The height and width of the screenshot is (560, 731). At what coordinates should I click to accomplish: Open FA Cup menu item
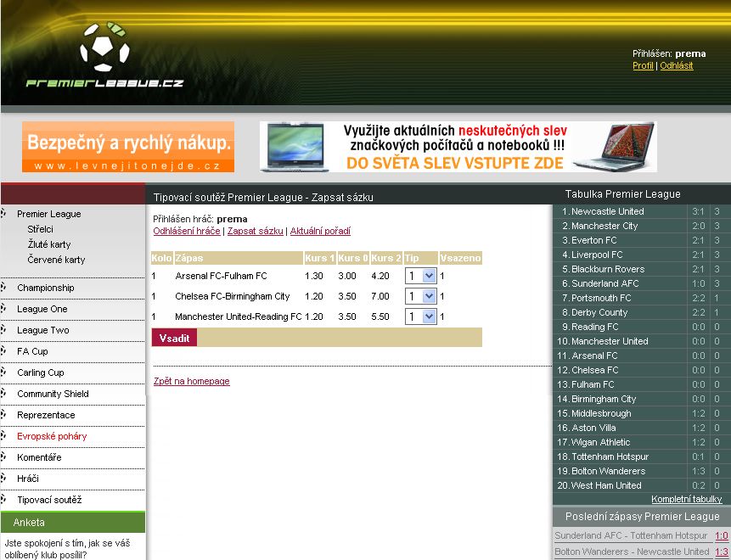(x=32, y=351)
